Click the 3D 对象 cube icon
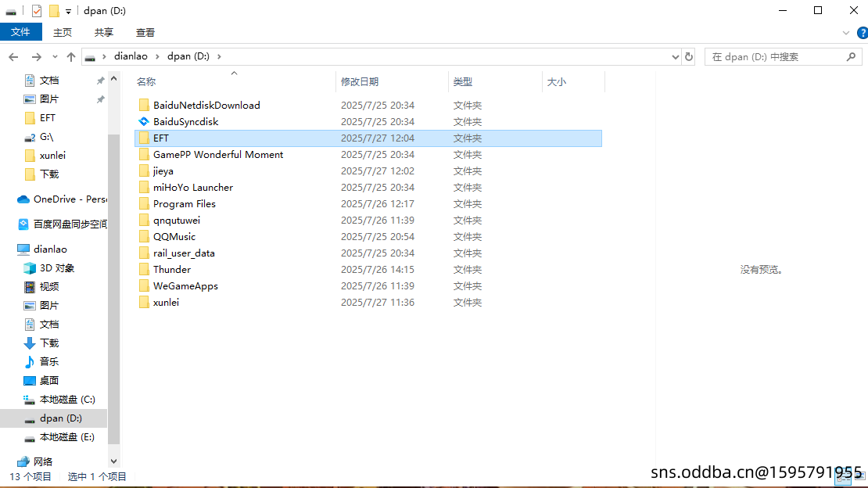Screen dimensions: 868x488 [30, 268]
